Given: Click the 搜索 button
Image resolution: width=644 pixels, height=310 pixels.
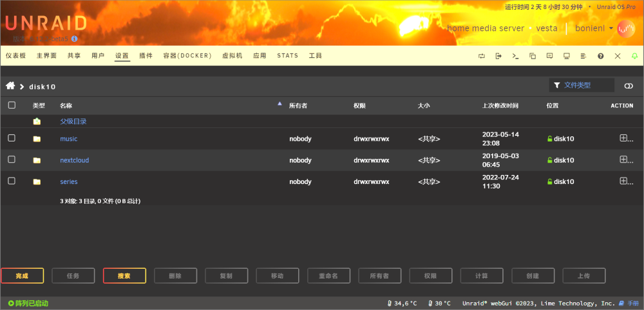Looking at the screenshot, I should (124, 276).
